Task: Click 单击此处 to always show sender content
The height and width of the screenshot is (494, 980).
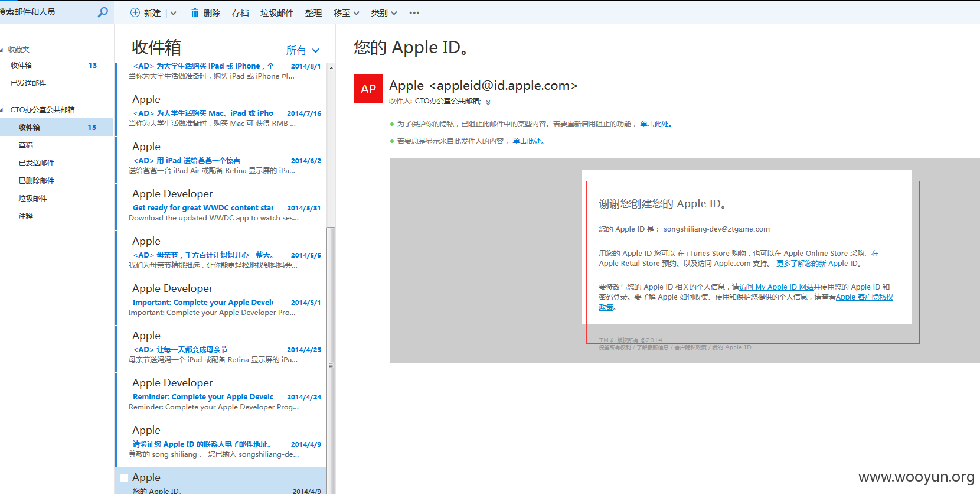Action: point(527,141)
